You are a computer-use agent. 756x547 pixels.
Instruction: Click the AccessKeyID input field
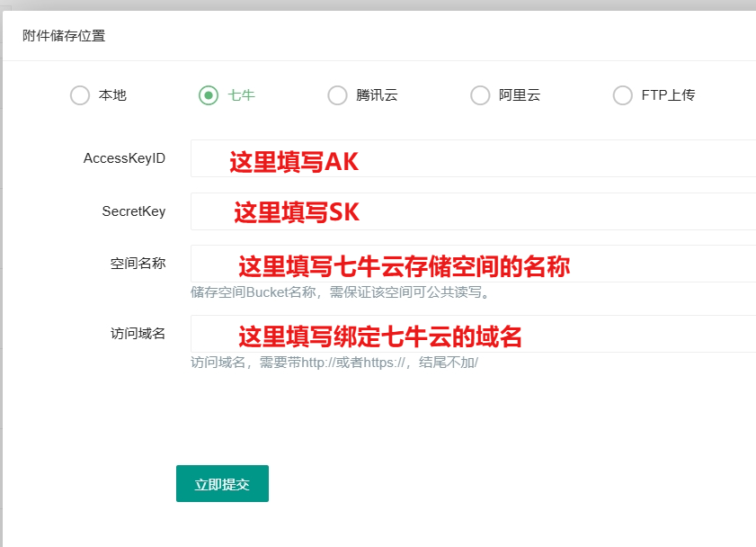[x=473, y=158]
